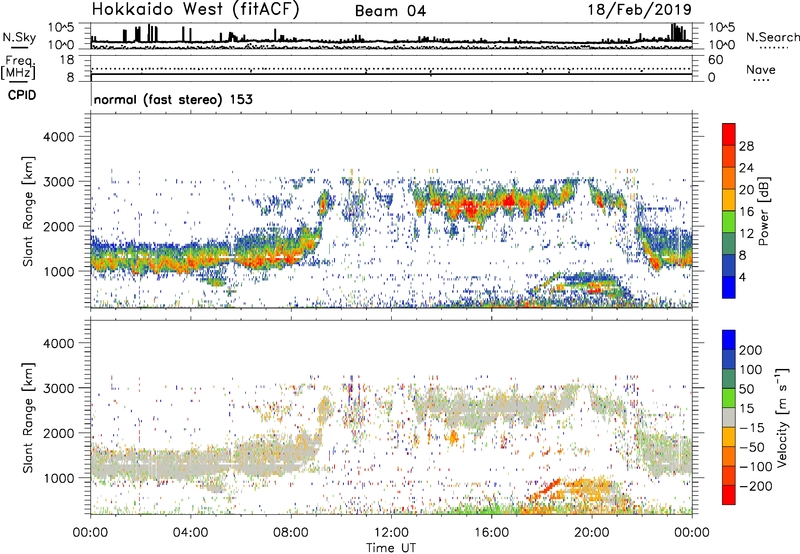Click the 'Beam 04' label
Viewport: 800px width, 554px height.
390,11
